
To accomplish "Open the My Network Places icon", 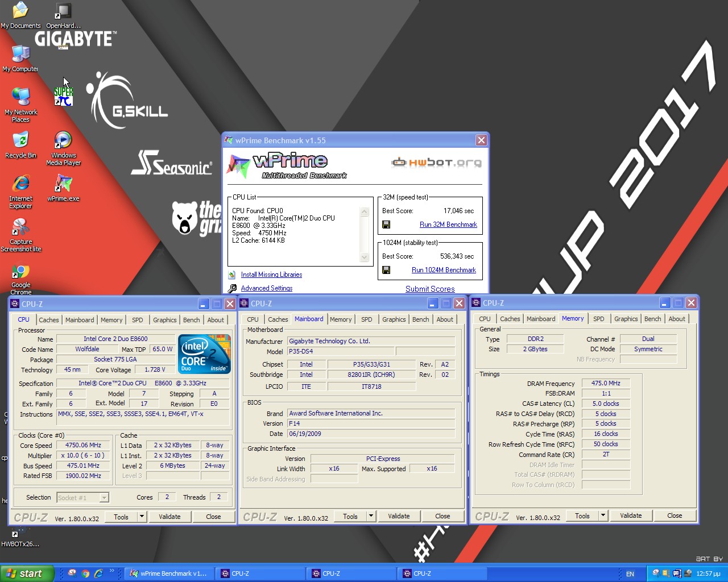I will pos(20,105).
